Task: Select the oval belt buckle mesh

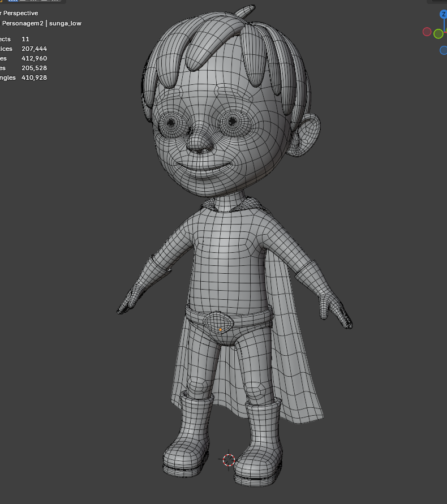Action: click(218, 322)
